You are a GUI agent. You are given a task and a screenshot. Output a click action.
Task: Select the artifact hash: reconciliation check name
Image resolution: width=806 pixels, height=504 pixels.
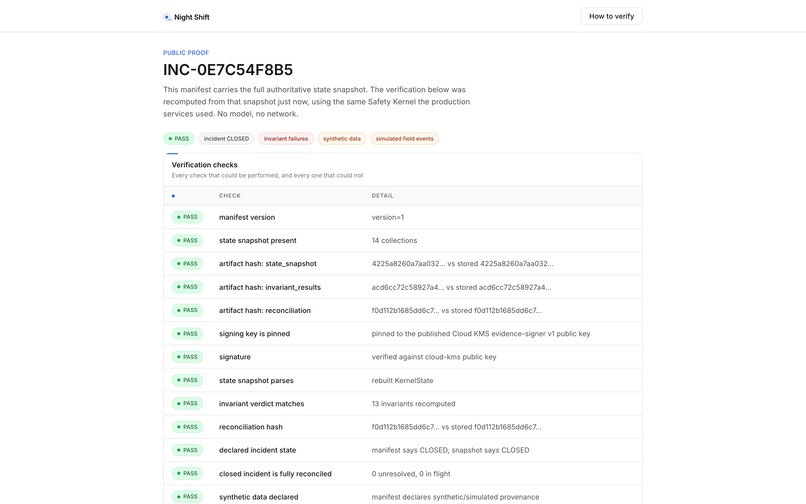click(x=265, y=310)
